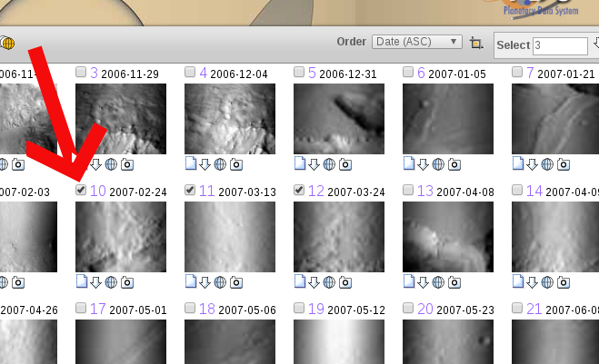Click the camera icon under image 7
Viewport: 599px width, 364px height.
[x=564, y=164]
